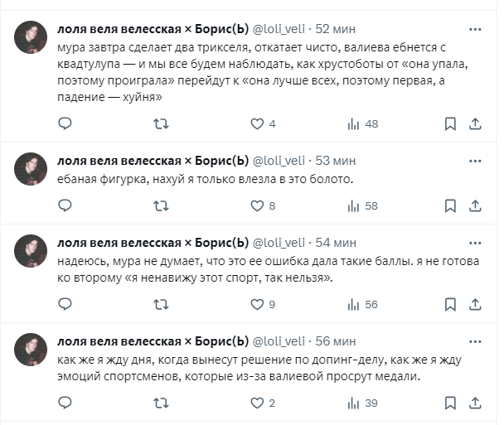Share the 52 мин tweet
Viewport: 504px width, 425px height.
point(476,123)
